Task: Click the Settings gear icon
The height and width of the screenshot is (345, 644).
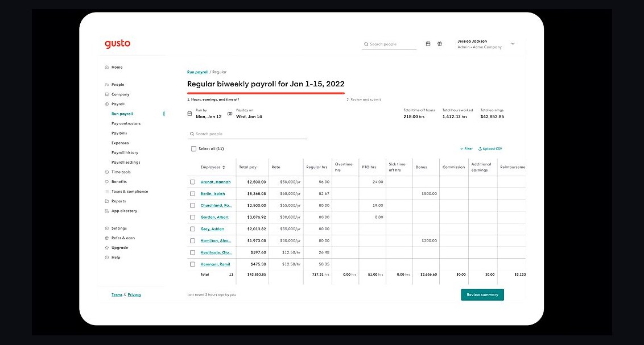Action: pos(107,228)
